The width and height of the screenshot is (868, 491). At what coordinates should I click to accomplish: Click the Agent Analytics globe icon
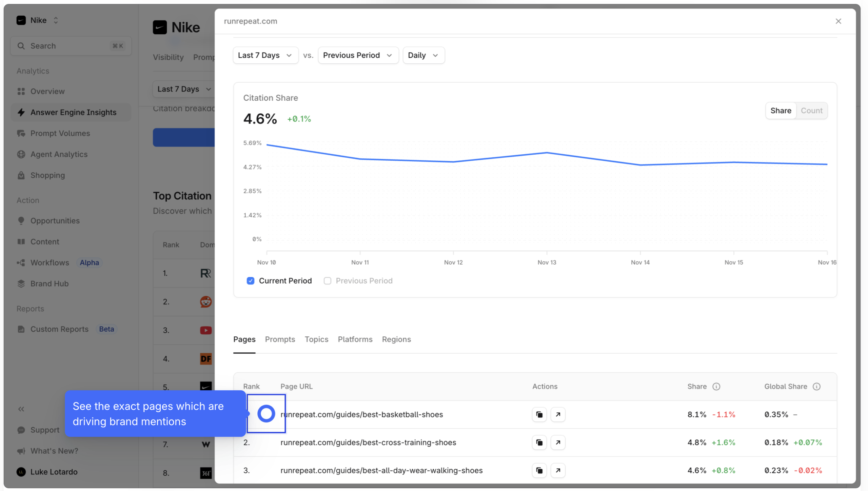21,154
